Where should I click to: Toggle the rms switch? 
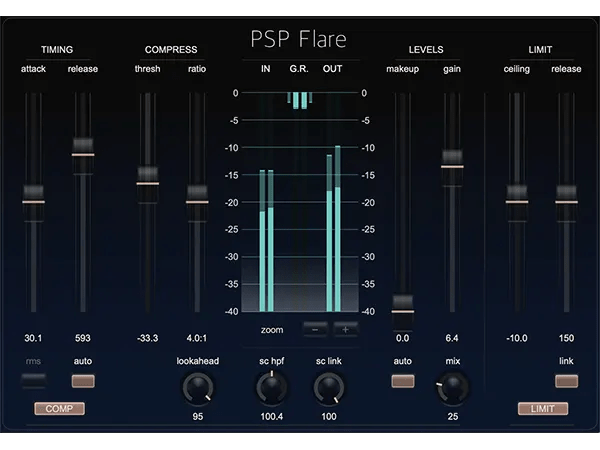33,380
